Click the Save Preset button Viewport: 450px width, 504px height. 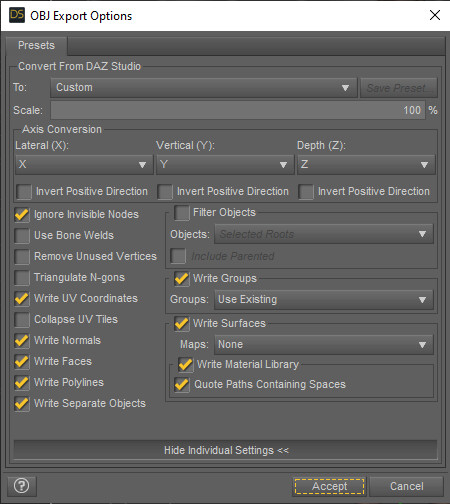click(399, 88)
